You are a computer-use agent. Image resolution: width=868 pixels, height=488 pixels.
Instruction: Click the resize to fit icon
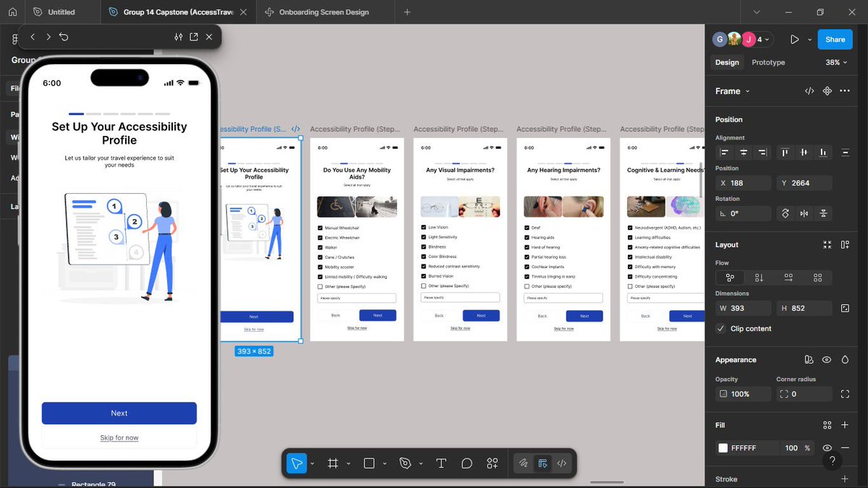[827, 245]
